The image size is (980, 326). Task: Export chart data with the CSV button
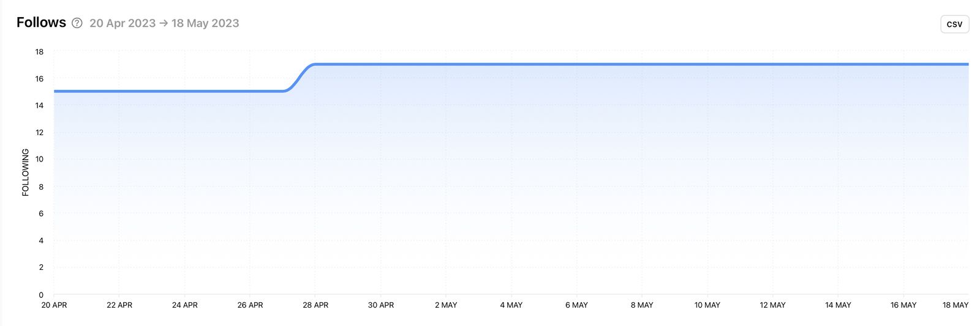click(x=954, y=24)
